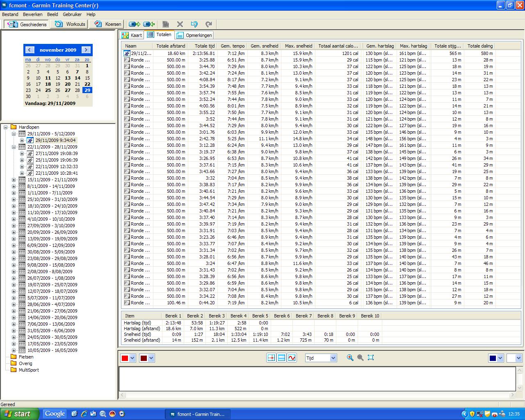
Task: Select calendar day 25 in november 2009
Action: tap(48, 90)
